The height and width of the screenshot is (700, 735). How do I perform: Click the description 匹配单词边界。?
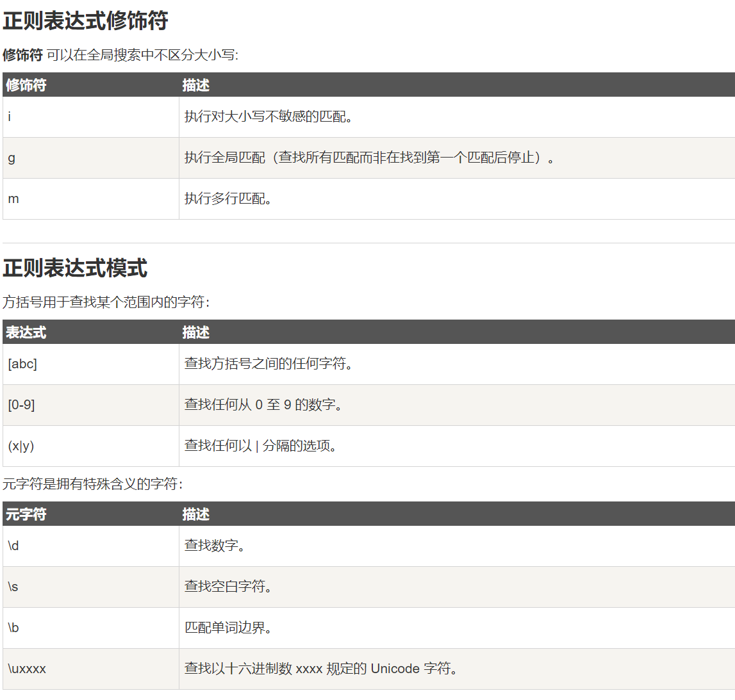point(228,628)
